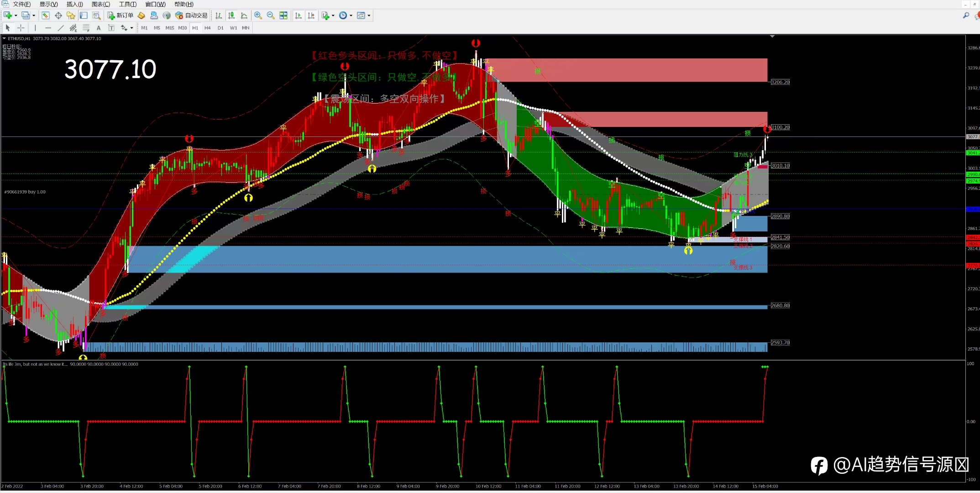The height and width of the screenshot is (493, 980).
Task: Expand the templates dropdown arrow
Action: [x=369, y=16]
